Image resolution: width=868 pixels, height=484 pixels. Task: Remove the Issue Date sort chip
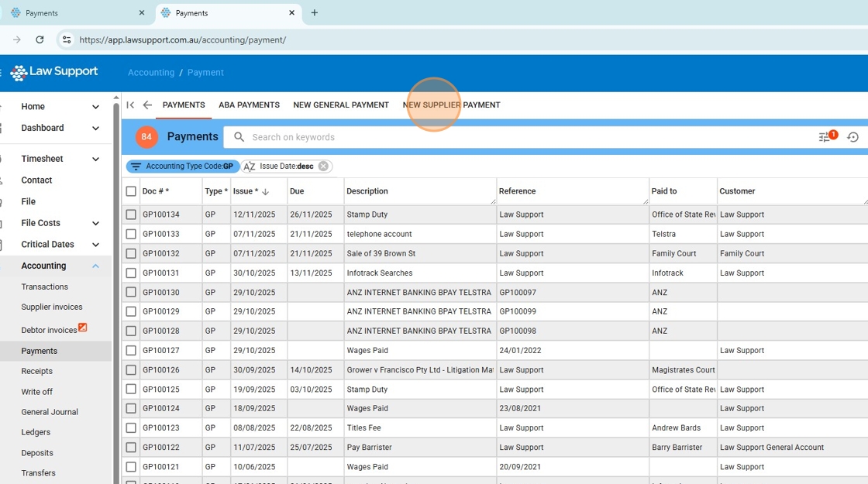[323, 166]
